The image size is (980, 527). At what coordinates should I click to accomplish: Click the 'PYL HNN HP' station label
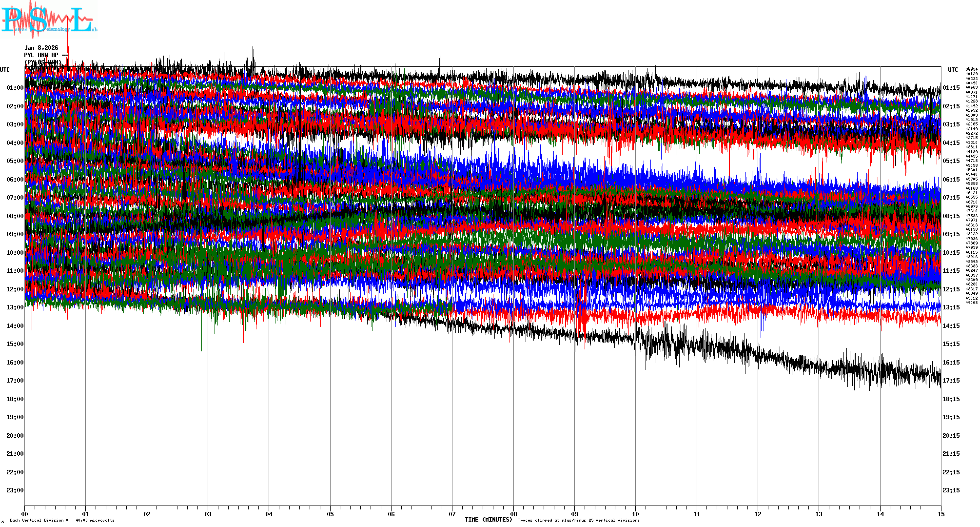coord(41,55)
